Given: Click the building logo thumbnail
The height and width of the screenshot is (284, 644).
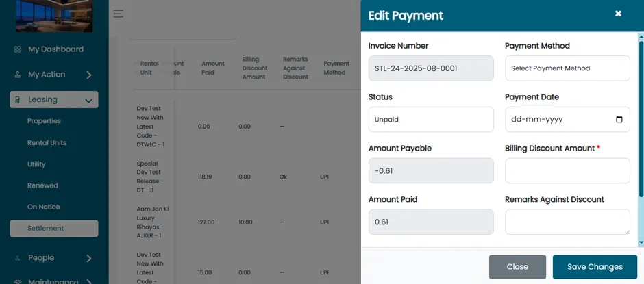Looking at the screenshot, I should coord(54,16).
